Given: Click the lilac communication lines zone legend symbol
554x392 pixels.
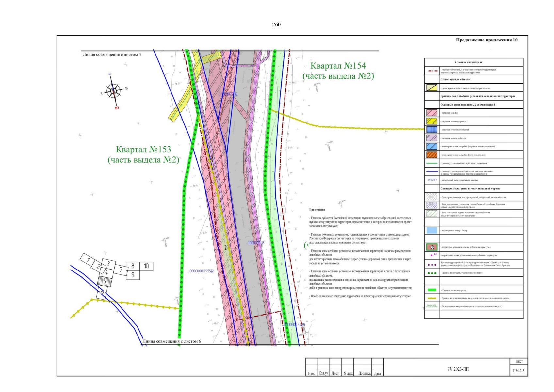Looking at the screenshot, I should click(x=432, y=138).
